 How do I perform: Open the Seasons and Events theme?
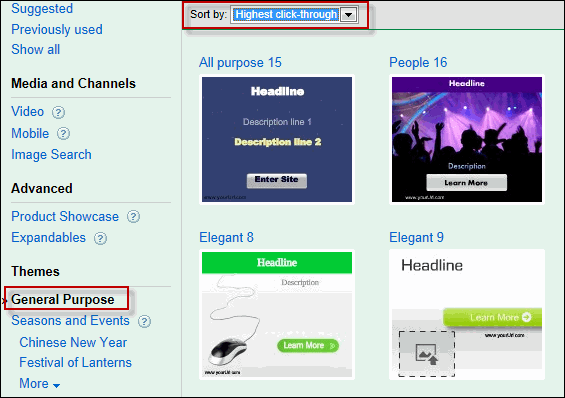(x=70, y=321)
